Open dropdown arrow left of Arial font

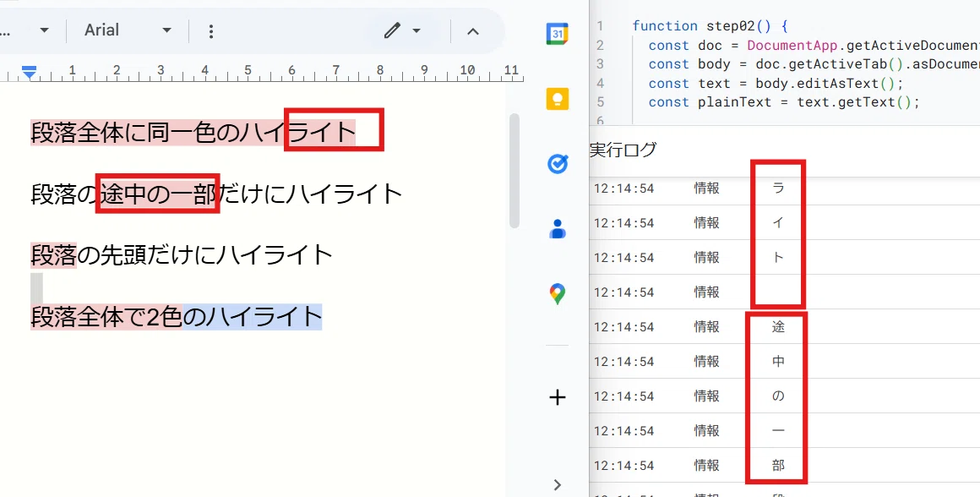tap(44, 30)
